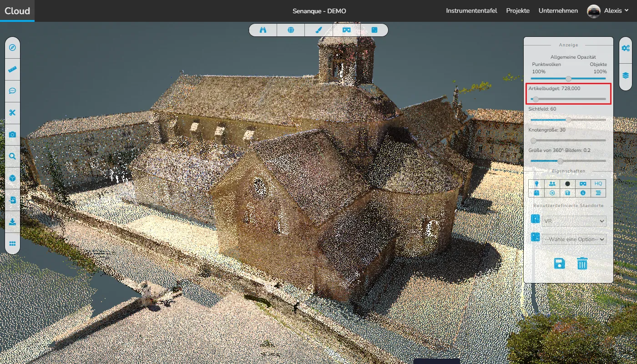This screenshot has width=637, height=364.
Task: Delete custom location with trash button
Action: [x=582, y=263]
